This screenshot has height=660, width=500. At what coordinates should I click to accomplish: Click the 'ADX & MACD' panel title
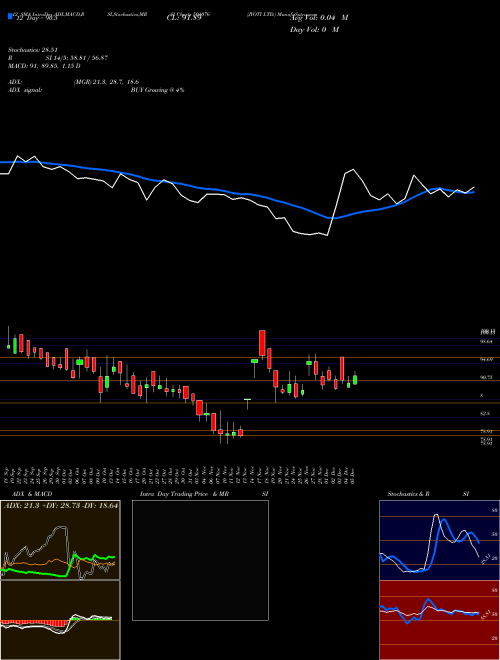point(32,494)
